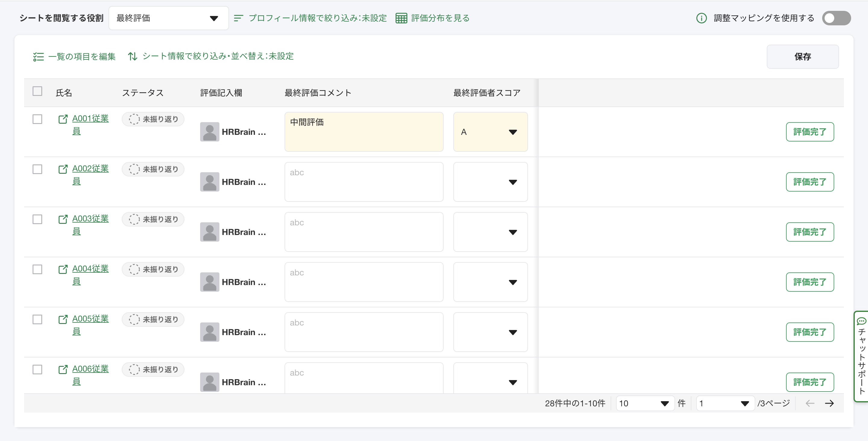Tick the checkbox for the A005従業員 row

(37, 319)
